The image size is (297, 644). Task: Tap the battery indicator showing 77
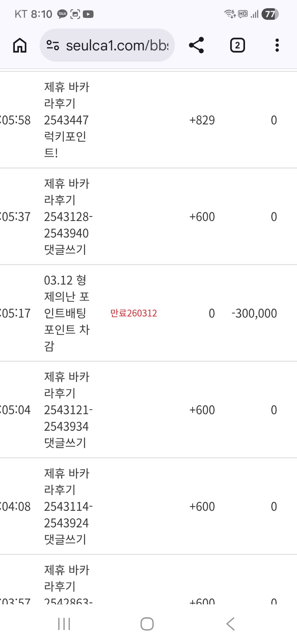[x=270, y=14]
